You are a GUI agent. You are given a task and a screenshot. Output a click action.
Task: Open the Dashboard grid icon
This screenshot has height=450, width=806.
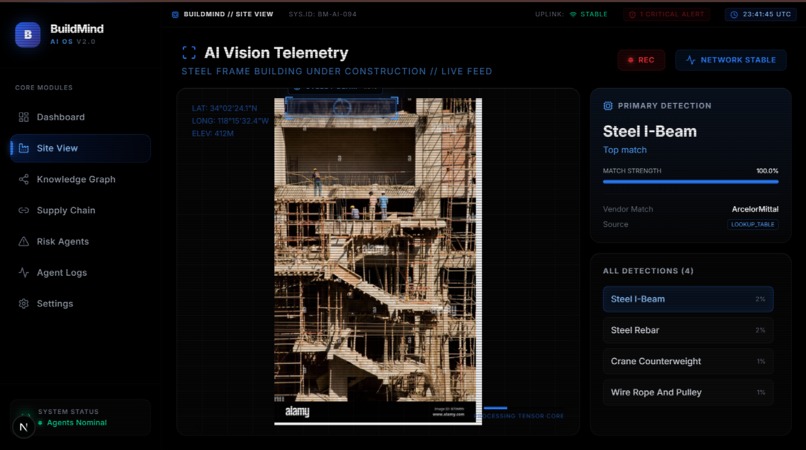pyautogui.click(x=24, y=117)
